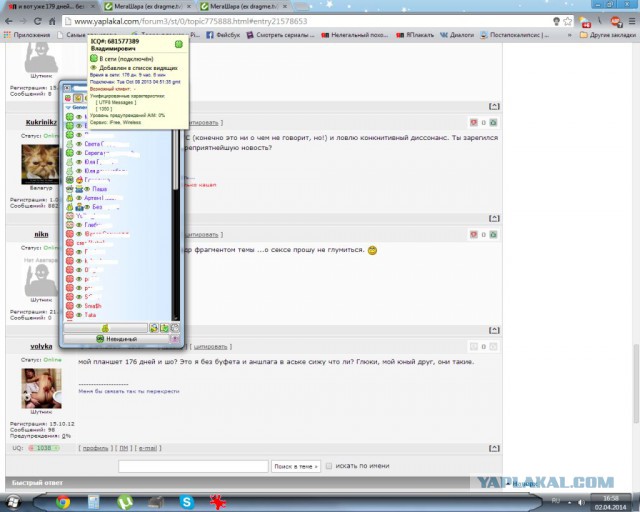Open the Диалоги bookmark
This screenshot has height=512, width=640.
pyautogui.click(x=457, y=35)
